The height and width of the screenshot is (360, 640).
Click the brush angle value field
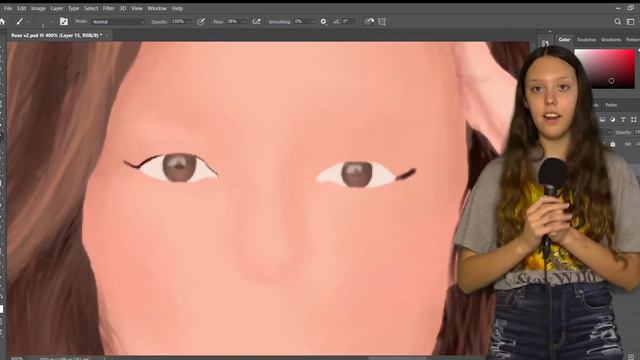(349, 22)
